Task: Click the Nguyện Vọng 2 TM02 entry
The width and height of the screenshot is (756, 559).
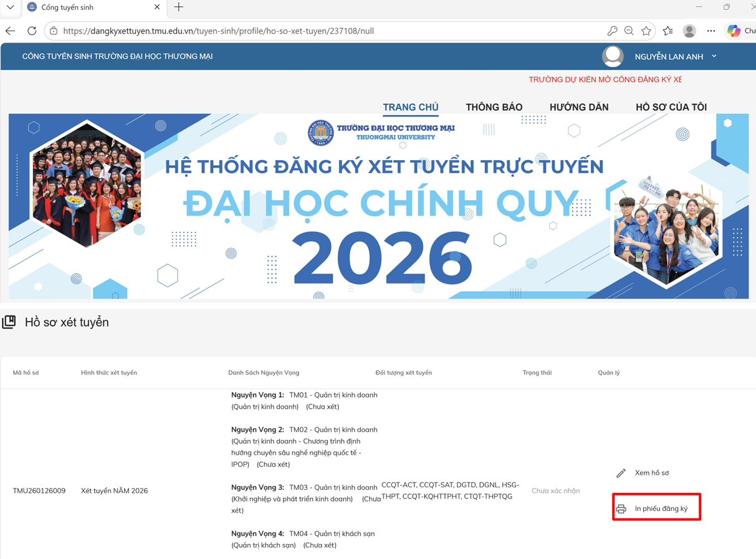Action: click(x=304, y=447)
